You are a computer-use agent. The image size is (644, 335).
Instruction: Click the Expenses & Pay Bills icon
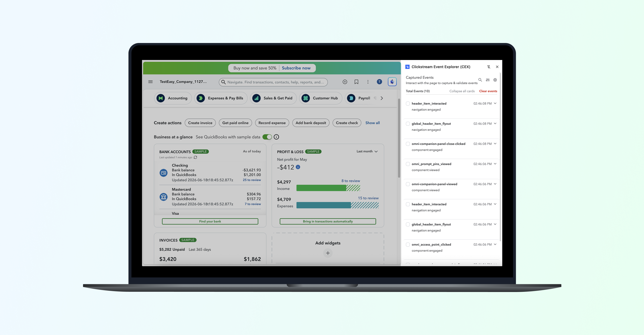coord(201,98)
